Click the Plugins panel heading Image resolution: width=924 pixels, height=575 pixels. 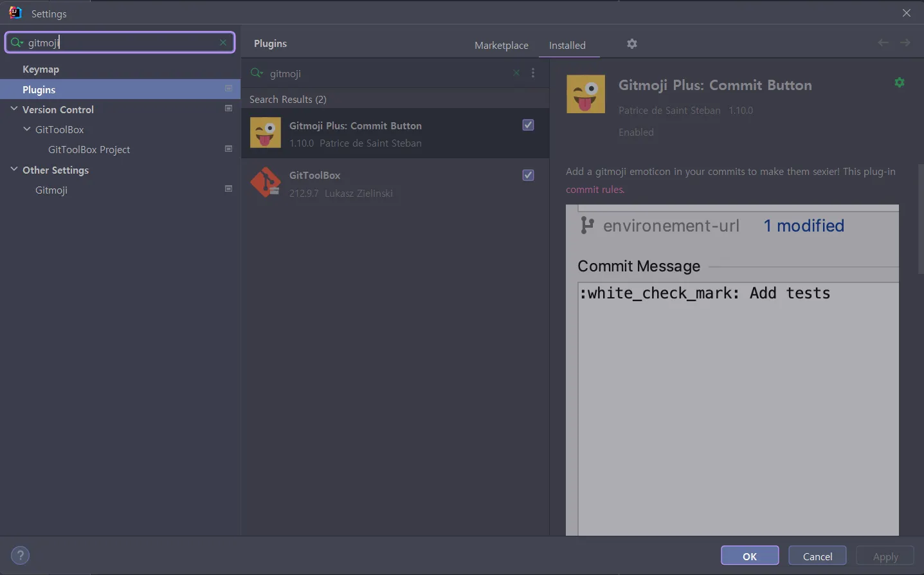[270, 43]
